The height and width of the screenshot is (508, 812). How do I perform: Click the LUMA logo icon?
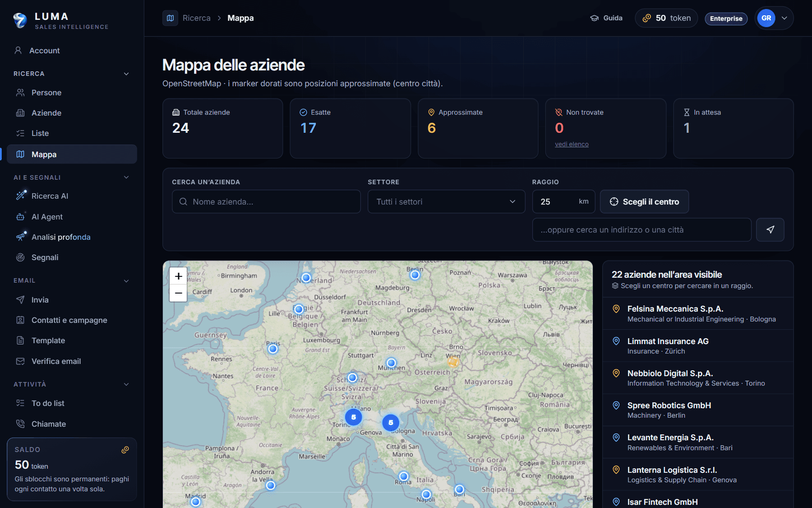tap(20, 20)
